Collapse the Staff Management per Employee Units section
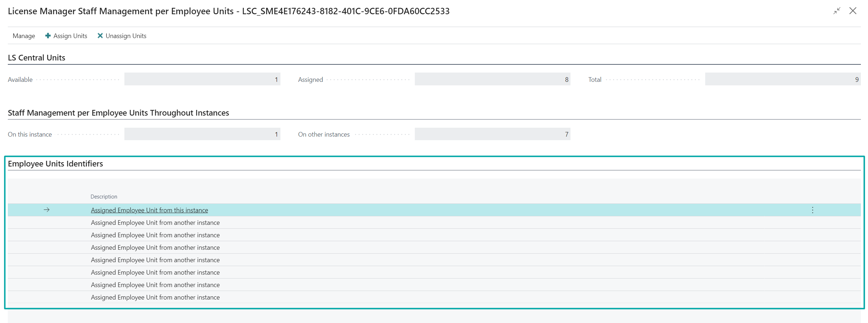This screenshot has width=868, height=323. (118, 113)
